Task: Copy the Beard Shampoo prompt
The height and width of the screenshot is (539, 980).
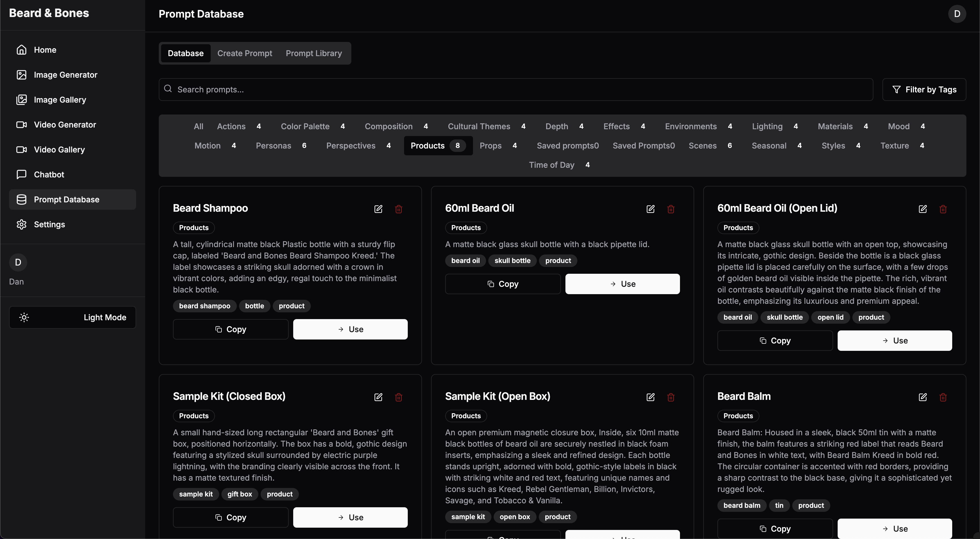Action: point(231,329)
